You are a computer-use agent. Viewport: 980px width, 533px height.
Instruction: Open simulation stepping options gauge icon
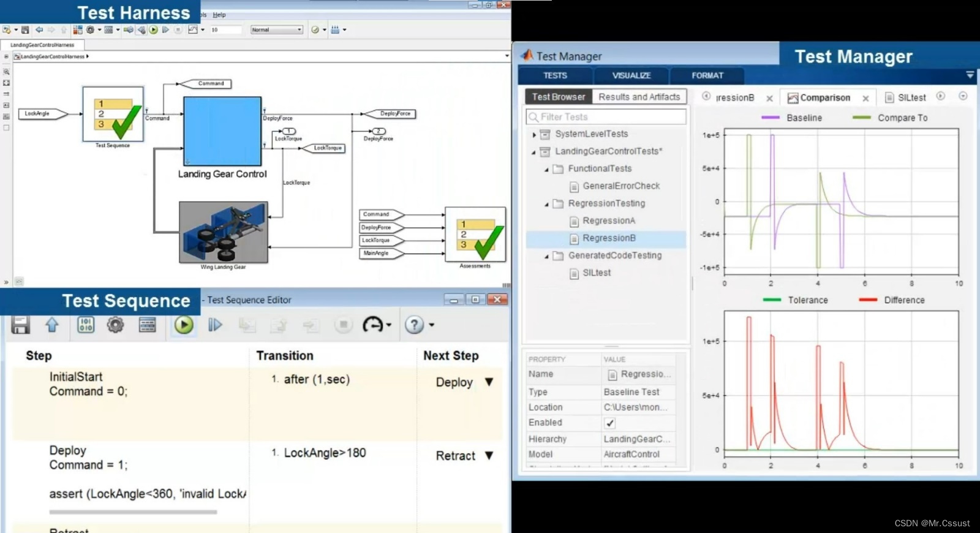tap(373, 325)
